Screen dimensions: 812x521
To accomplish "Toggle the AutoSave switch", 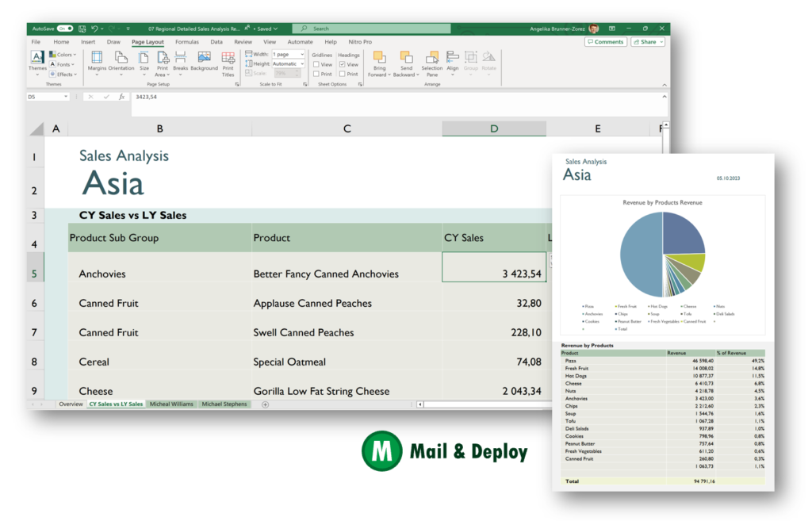I will click(65, 29).
